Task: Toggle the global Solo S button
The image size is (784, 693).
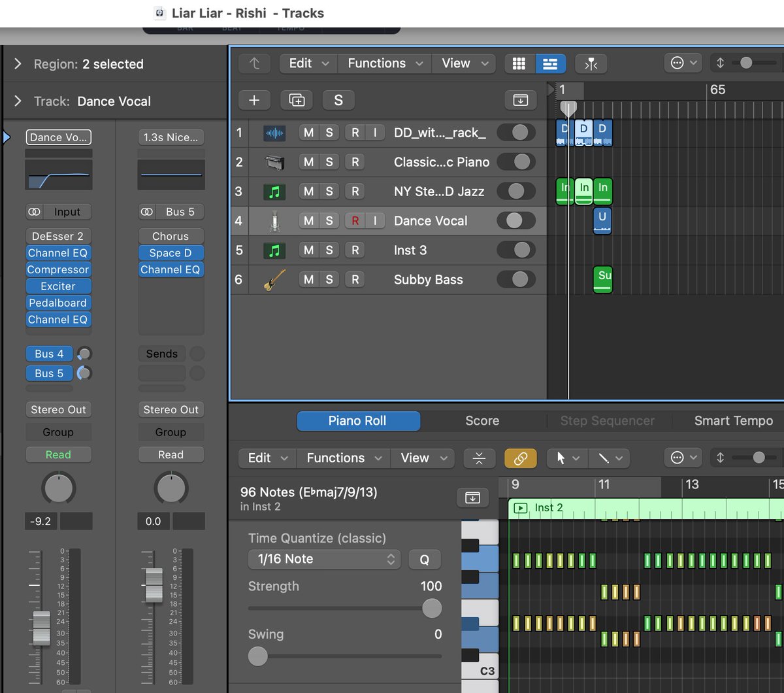Action: coord(338,100)
